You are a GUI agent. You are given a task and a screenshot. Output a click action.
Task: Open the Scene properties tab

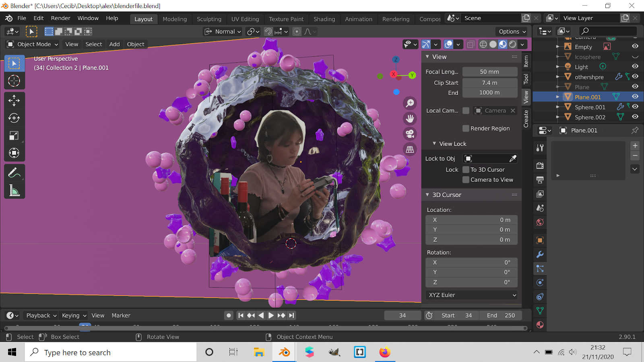pyautogui.click(x=540, y=208)
